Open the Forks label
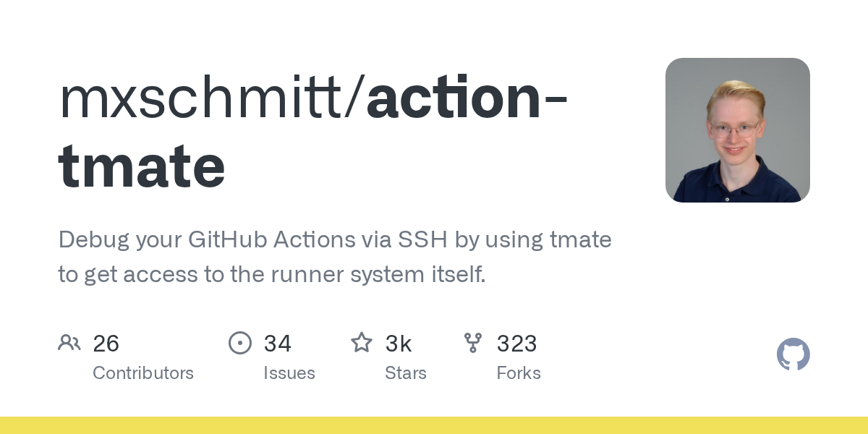The width and height of the screenshot is (868, 434). click(519, 373)
